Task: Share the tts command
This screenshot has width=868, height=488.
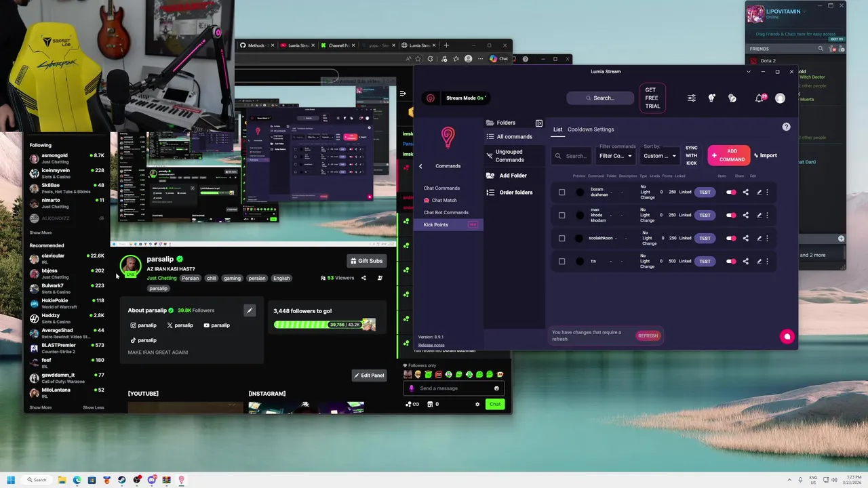Action: coord(745,262)
